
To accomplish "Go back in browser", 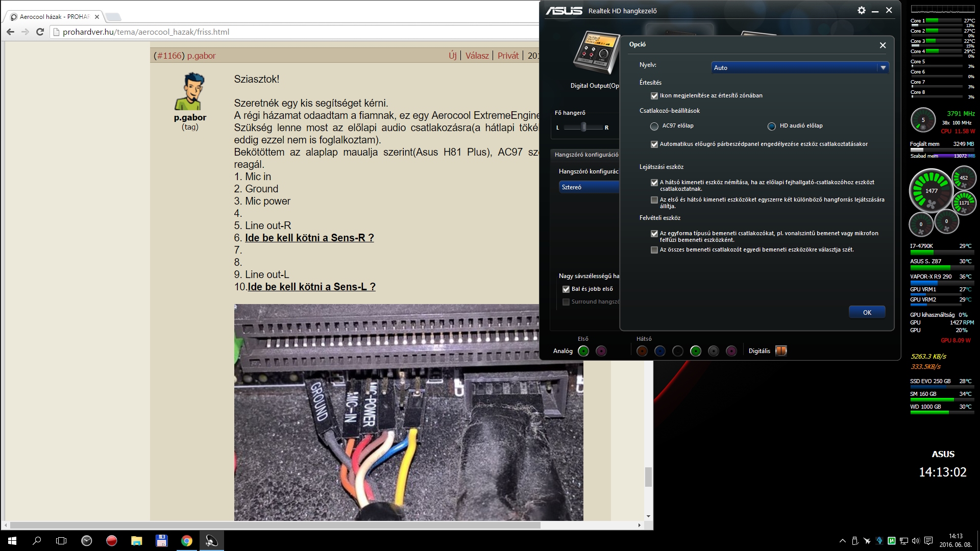I will (x=10, y=32).
